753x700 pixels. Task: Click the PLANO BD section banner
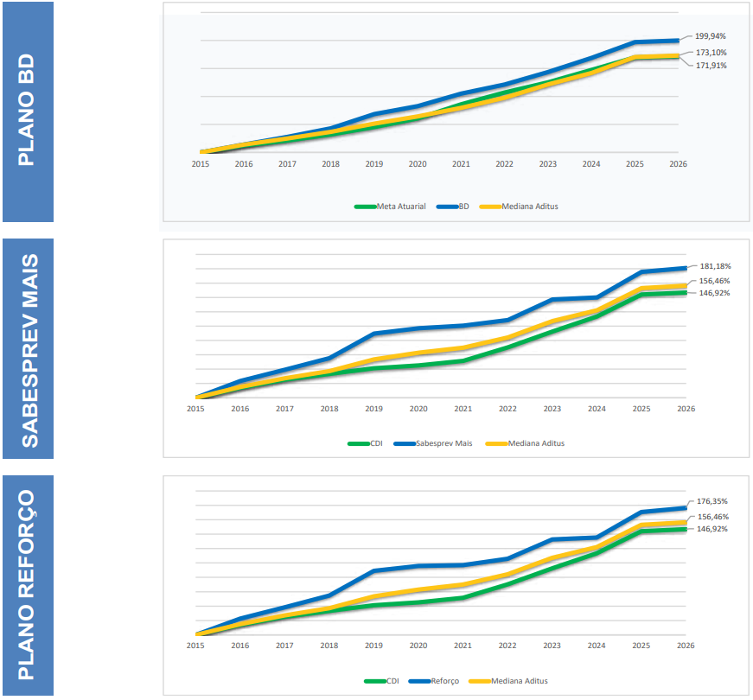click(28, 112)
